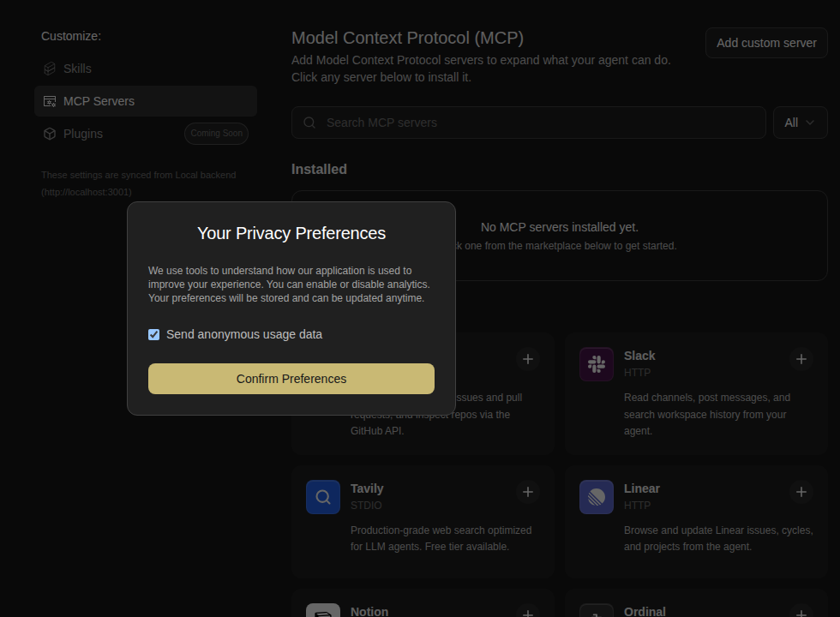
Task: Click Add custom server button
Action: 766,43
